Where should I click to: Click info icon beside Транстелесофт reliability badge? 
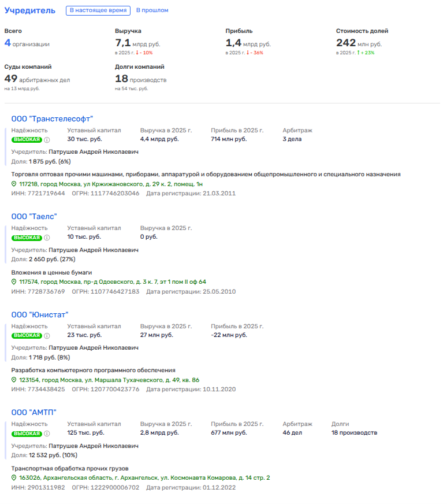click(x=47, y=139)
